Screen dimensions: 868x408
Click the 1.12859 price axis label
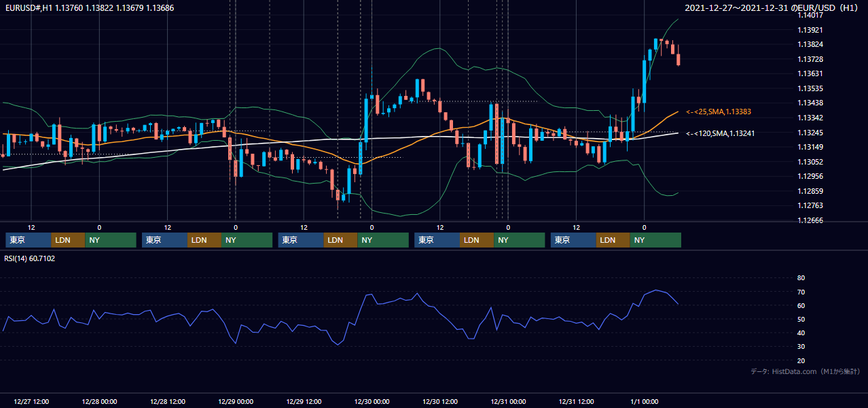coord(810,191)
